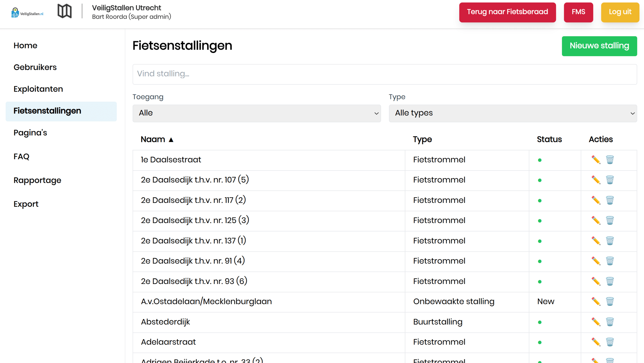This screenshot has height=363, width=644.
Task: Click the Nieuwe stalling button
Action: click(599, 46)
